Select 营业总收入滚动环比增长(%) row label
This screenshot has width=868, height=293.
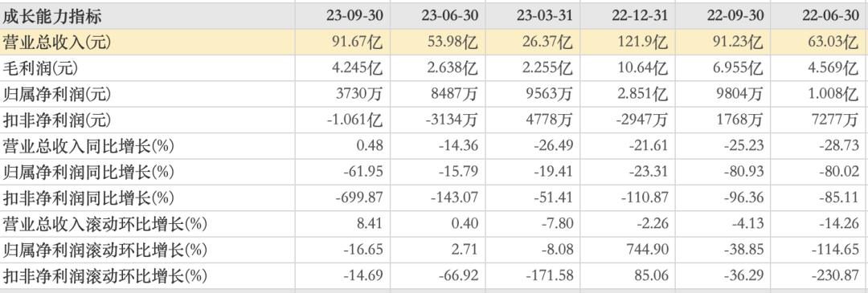[104, 224]
